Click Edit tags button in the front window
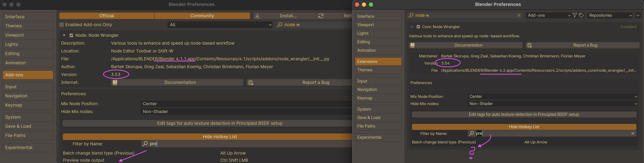Screen dimensions: 644x163 tap(524, 115)
